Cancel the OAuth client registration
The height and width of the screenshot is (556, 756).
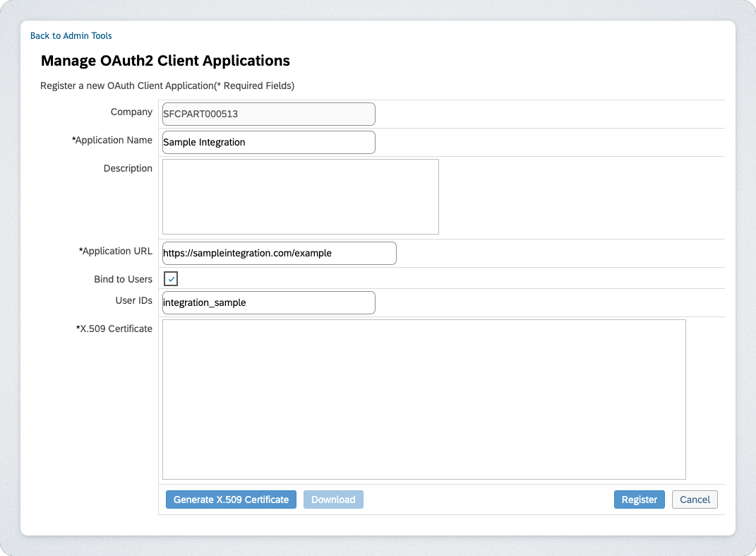click(x=695, y=499)
